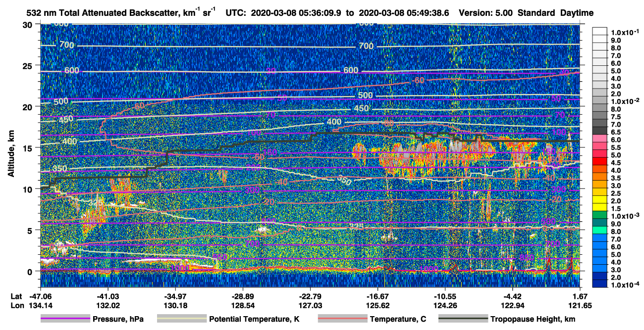Click the "Tropopause Height, km" legend label
Viewport: 644px width, 330px height.
[533, 319]
